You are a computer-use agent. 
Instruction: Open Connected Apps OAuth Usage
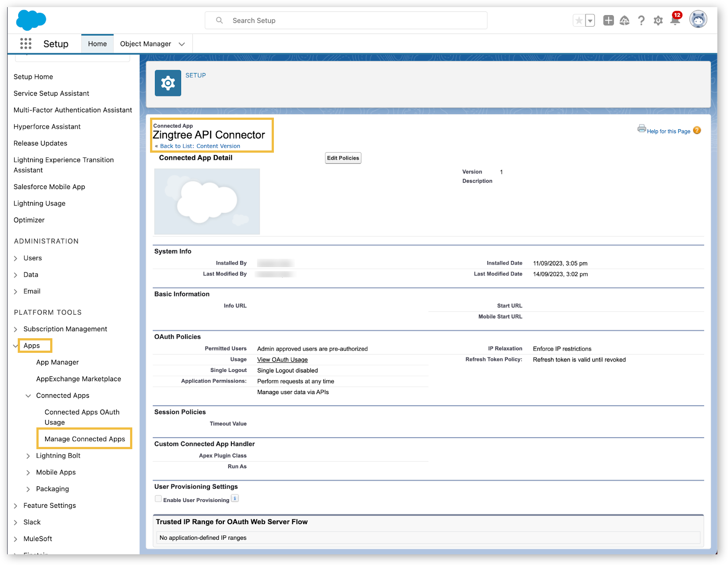(x=82, y=417)
